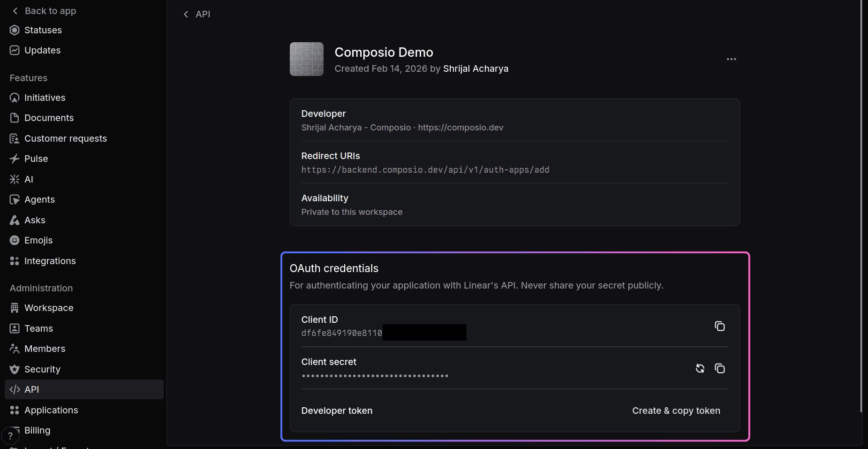Click the Updates chart icon
Screen dimensions: 868x449
tap(15, 50)
